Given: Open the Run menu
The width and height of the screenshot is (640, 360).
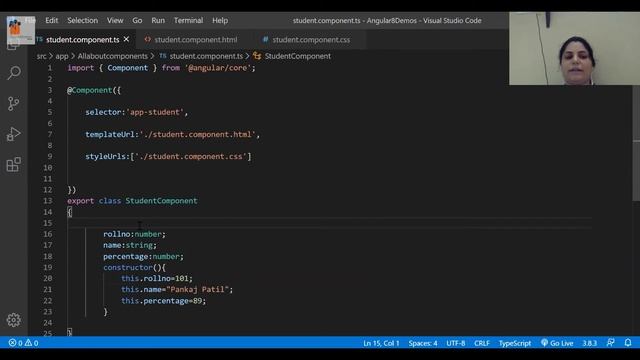Looking at the screenshot, I should coord(158,20).
